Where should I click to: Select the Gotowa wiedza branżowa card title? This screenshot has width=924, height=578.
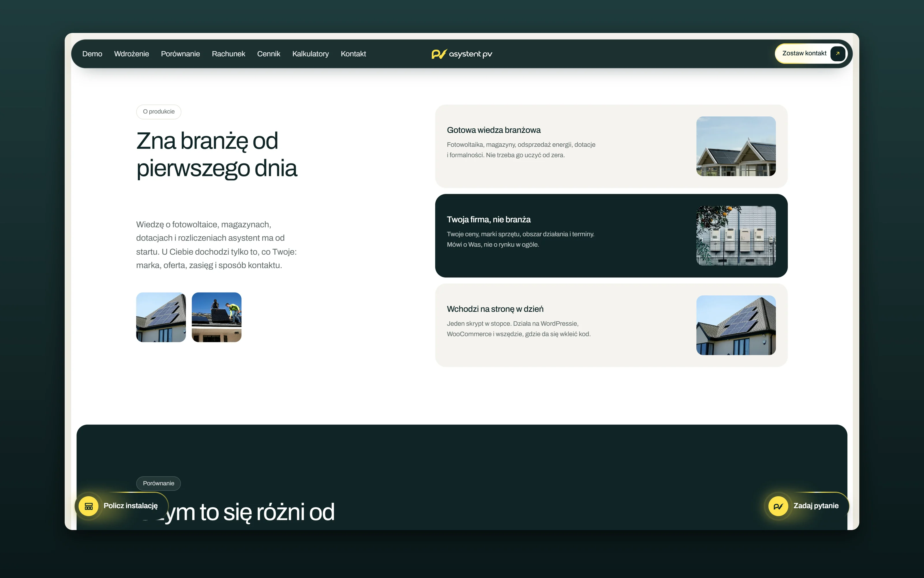click(x=494, y=130)
